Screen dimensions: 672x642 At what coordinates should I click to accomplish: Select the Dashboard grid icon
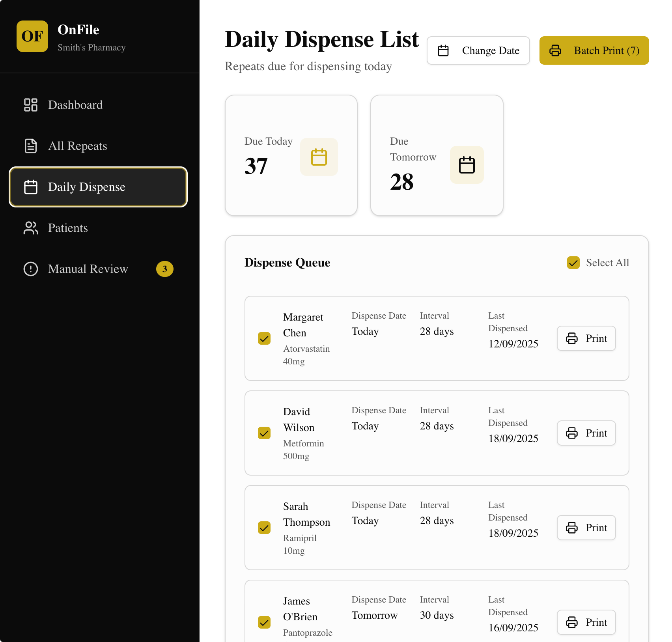point(30,105)
